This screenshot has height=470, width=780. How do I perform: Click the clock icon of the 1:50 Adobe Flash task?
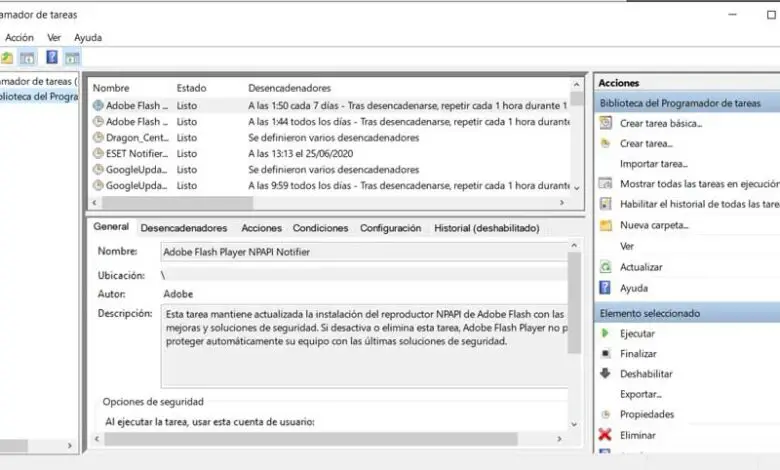pos(98,105)
